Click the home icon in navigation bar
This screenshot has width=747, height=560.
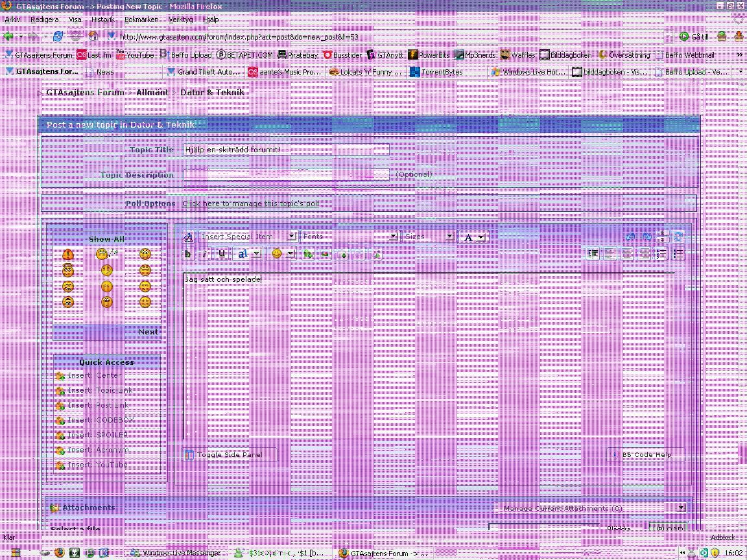tap(93, 37)
